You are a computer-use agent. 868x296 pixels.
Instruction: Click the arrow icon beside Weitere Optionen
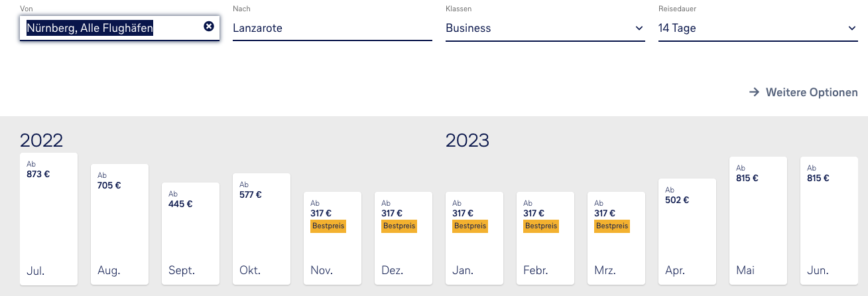[x=754, y=92]
